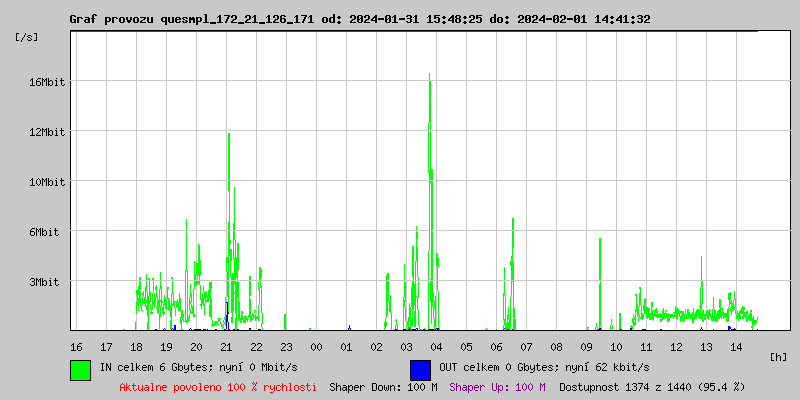Click the blue OUT legend color box
The height and width of the screenshot is (400, 800).
coord(420,369)
